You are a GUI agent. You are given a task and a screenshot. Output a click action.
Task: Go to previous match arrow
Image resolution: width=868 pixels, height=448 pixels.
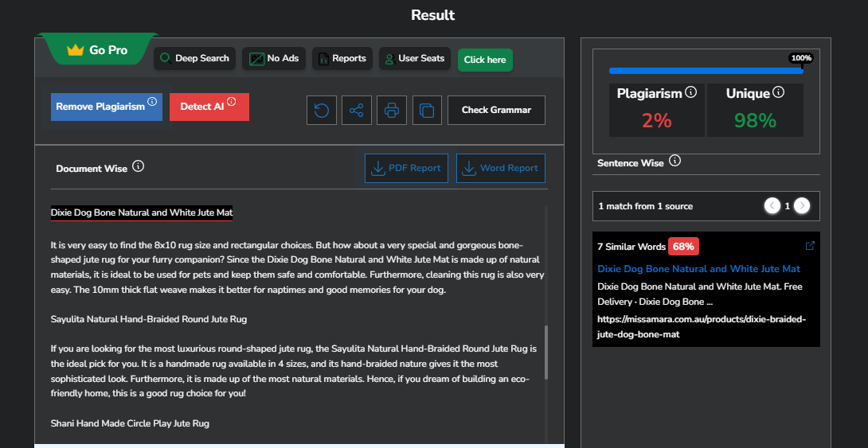click(x=772, y=206)
